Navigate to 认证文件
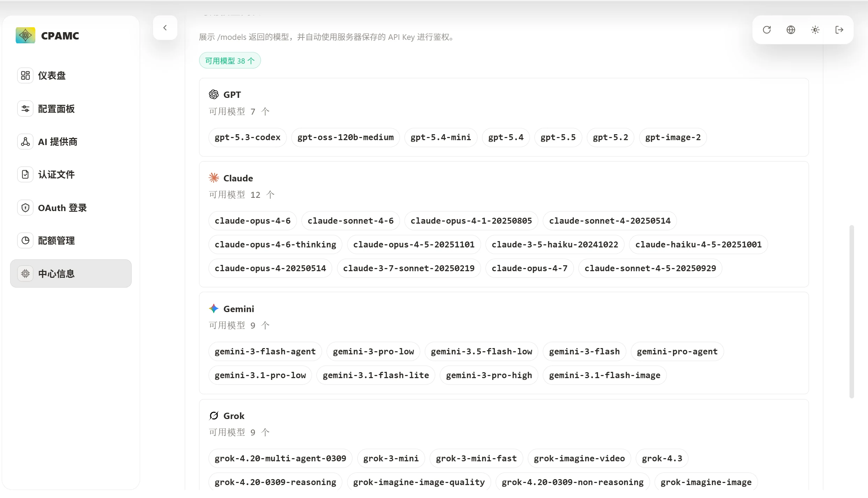 (71, 174)
